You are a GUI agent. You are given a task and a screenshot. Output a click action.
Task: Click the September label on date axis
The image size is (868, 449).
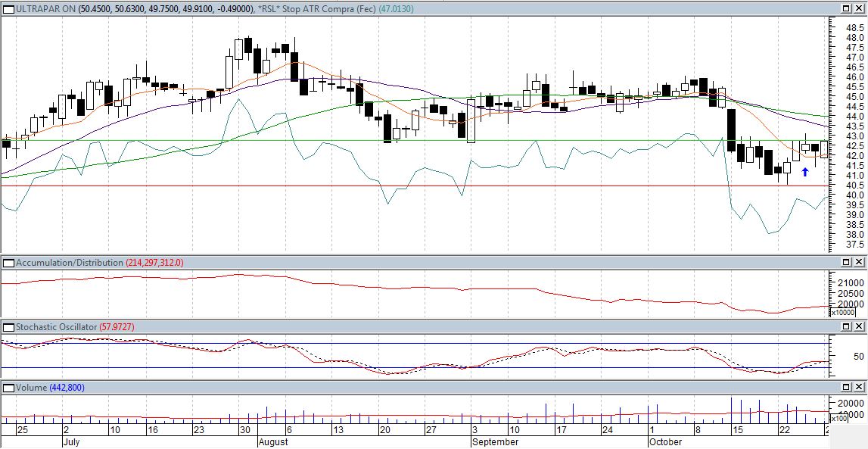pos(496,441)
